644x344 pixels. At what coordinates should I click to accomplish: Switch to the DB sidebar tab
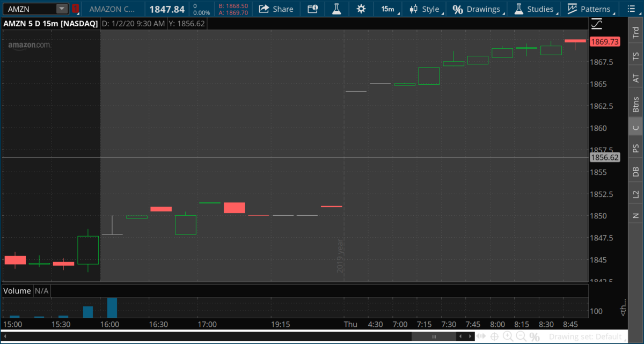636,172
